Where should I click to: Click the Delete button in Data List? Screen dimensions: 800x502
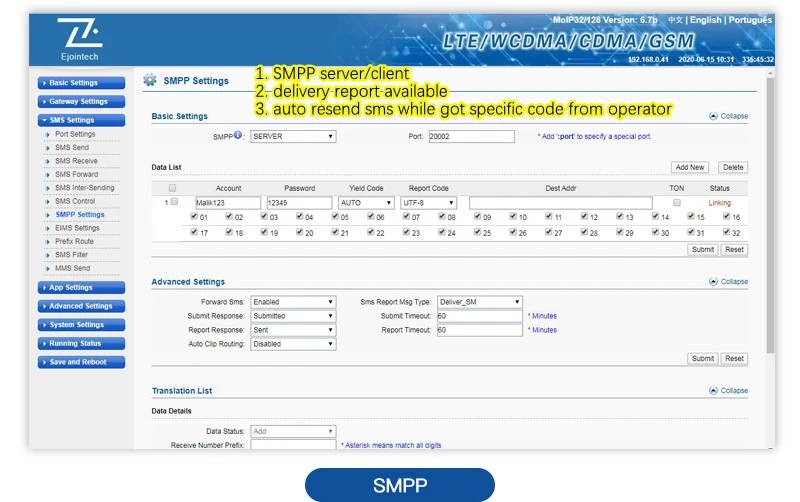coord(733,167)
